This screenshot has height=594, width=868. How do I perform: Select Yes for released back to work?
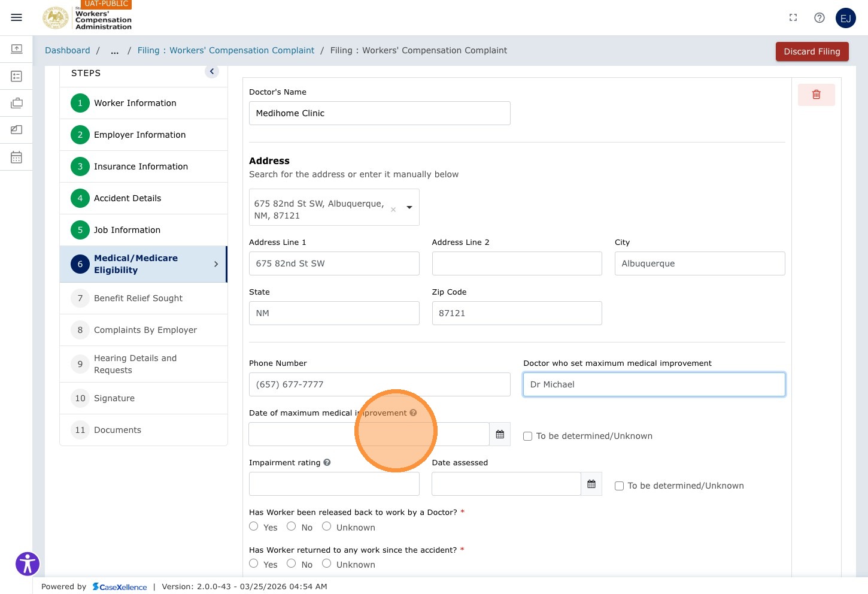(254, 526)
